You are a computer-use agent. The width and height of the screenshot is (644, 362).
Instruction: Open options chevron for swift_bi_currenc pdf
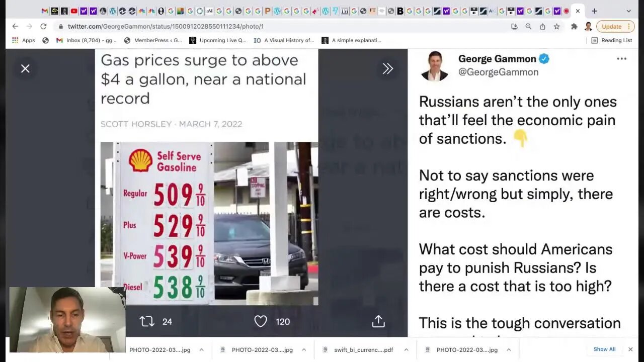(406, 350)
